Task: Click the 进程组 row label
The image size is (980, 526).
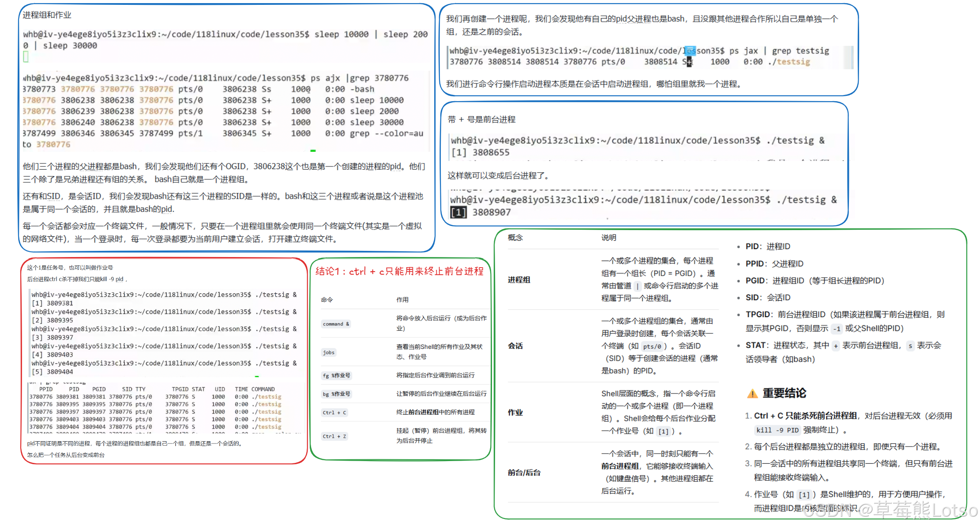Action: tap(519, 280)
